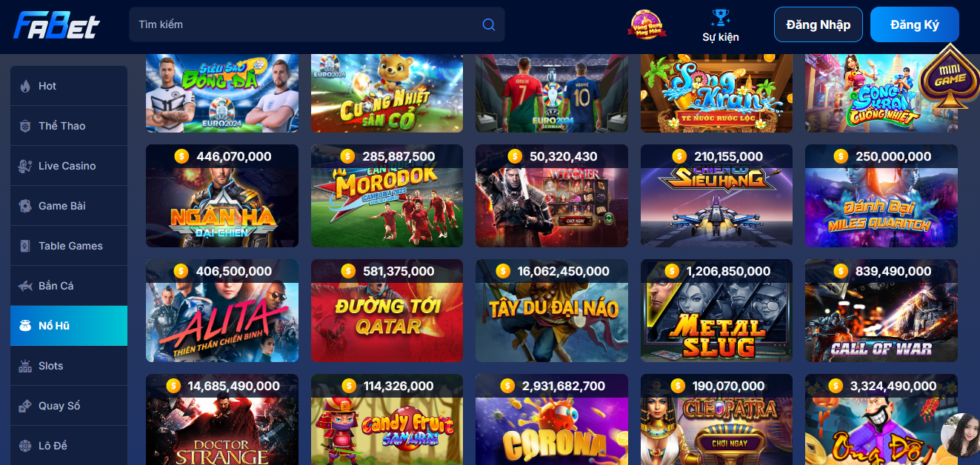
Task: Open the Sự kiện trophy icon
Action: [720, 16]
